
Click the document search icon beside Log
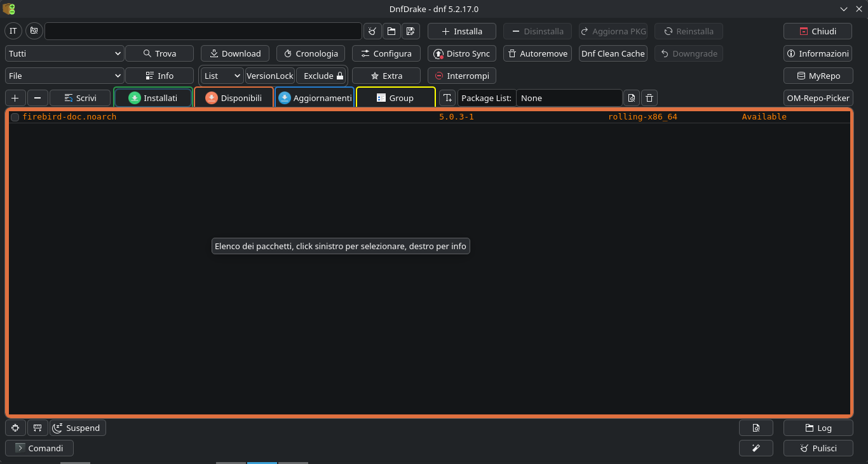756,428
